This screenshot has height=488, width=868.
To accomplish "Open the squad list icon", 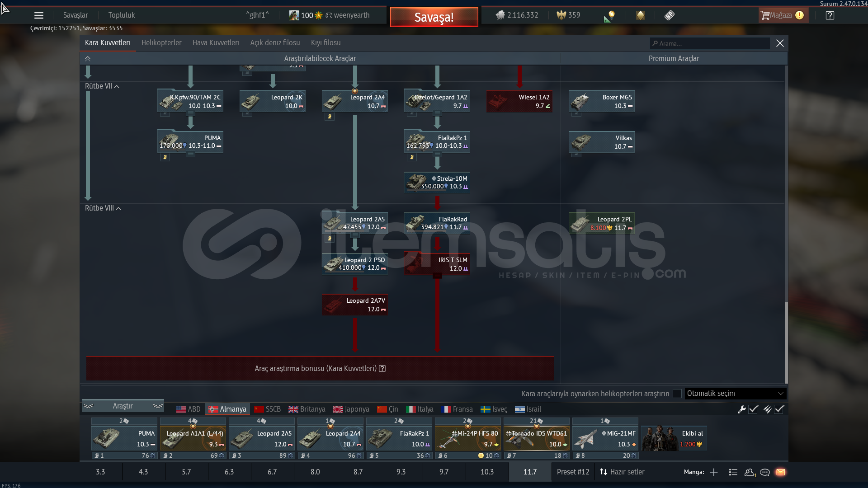I will [733, 472].
